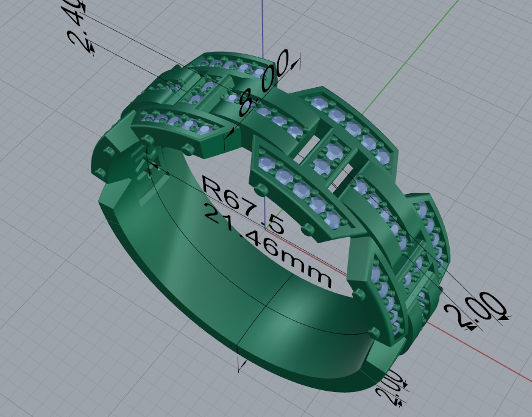
Task: Pick the large "2.00" dimension near the red axis
Action: (x=476, y=310)
